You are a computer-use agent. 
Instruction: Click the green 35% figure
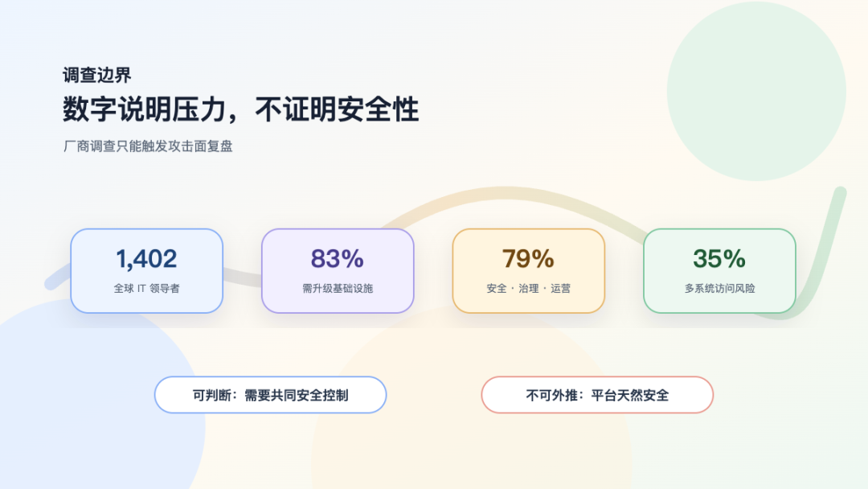[719, 259]
